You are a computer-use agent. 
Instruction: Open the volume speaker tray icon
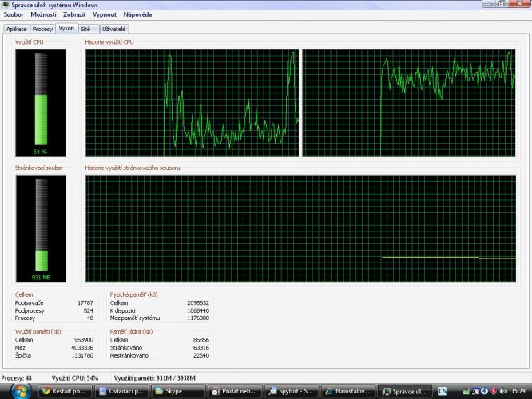(503, 391)
